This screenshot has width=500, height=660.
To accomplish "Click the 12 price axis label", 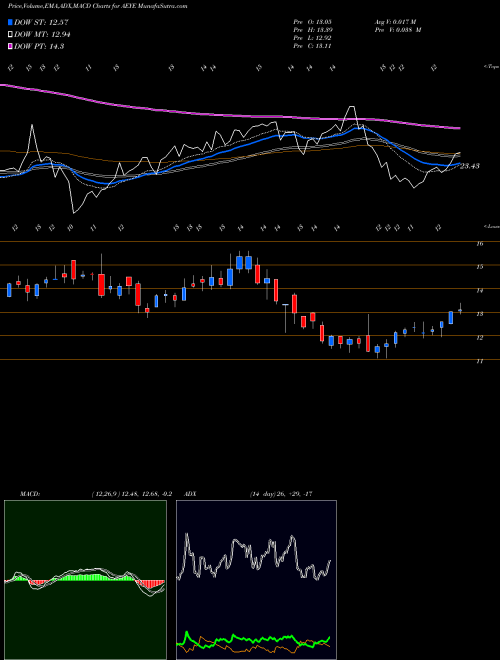I will [x=480, y=338].
